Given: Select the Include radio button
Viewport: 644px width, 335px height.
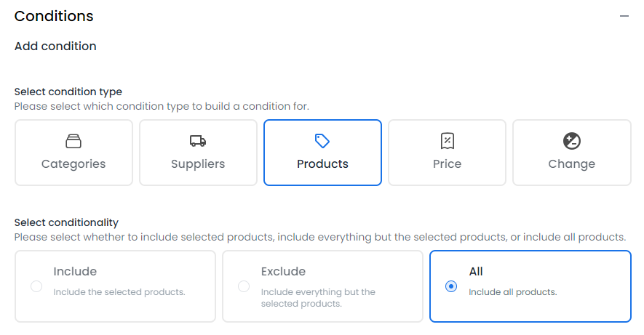Looking at the screenshot, I should coord(36,286).
